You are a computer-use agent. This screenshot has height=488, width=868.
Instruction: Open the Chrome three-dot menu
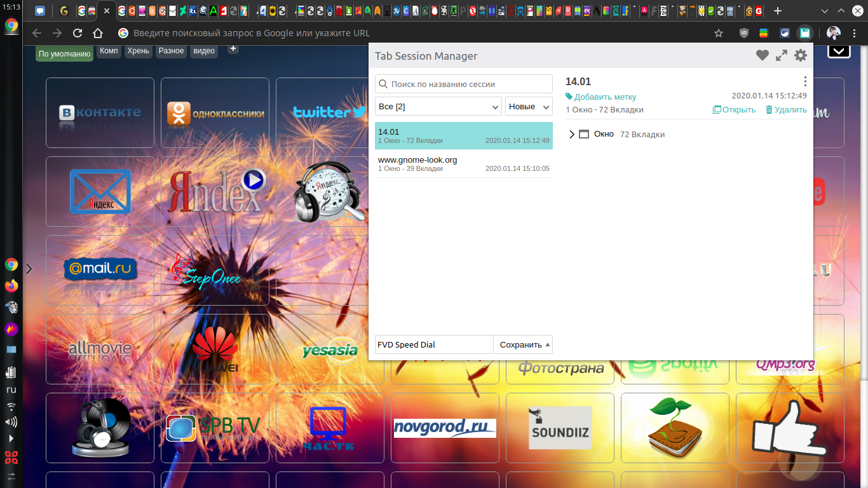[x=855, y=33]
